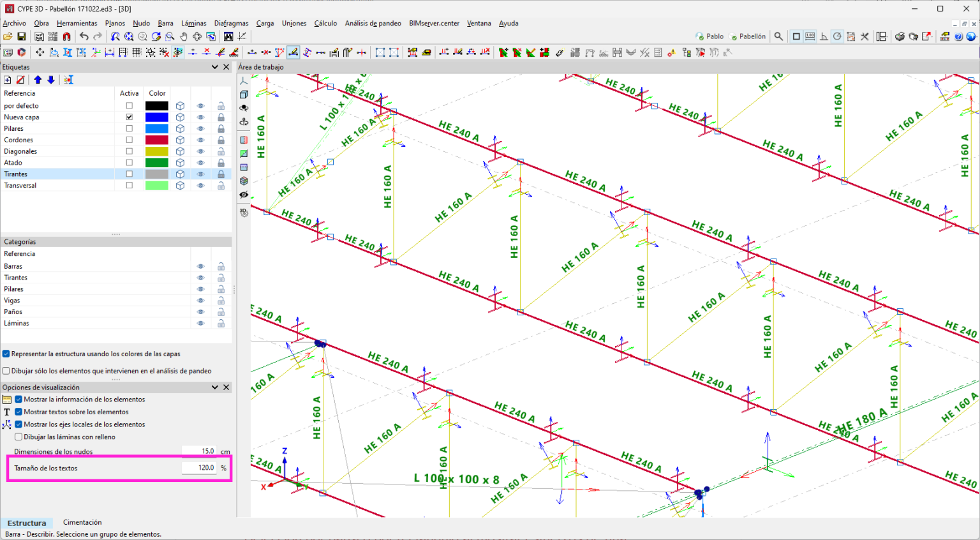Toggle visibility eye for Pilares layer
Image resolution: width=980 pixels, height=540 pixels.
[200, 129]
